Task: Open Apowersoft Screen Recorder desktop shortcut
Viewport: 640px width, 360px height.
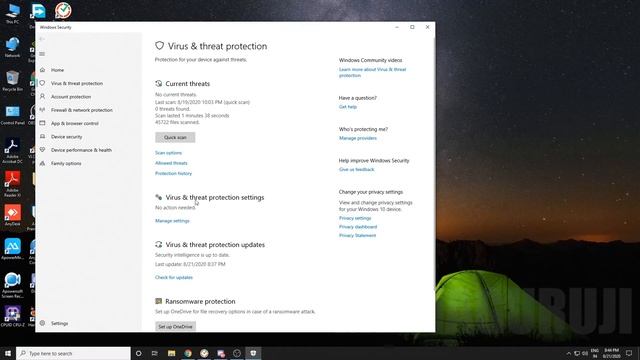Action: click(x=12, y=285)
